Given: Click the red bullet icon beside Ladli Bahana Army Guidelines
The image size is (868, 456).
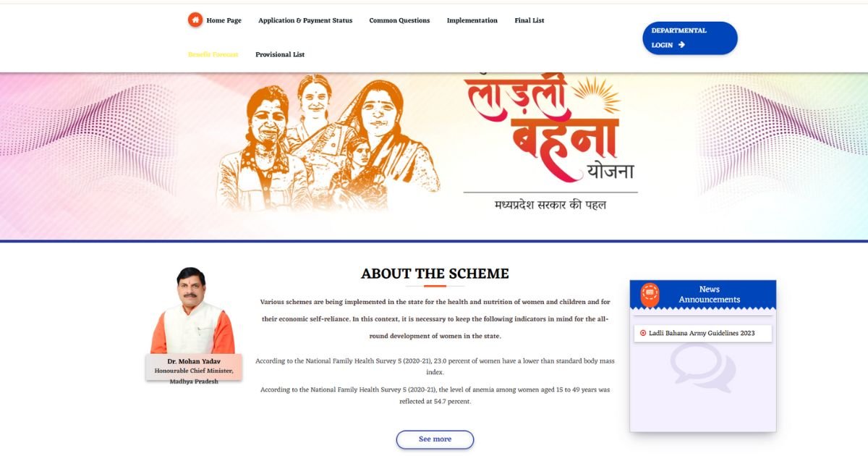Looking at the screenshot, I should click(x=643, y=333).
